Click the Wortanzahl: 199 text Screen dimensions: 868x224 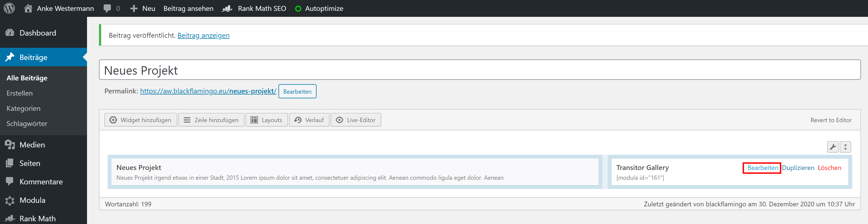click(128, 204)
